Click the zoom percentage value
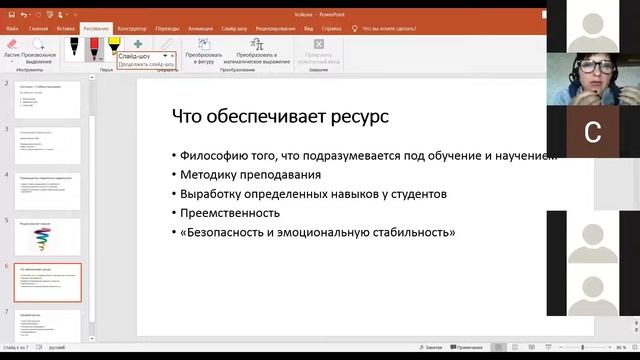 pyautogui.click(x=621, y=347)
